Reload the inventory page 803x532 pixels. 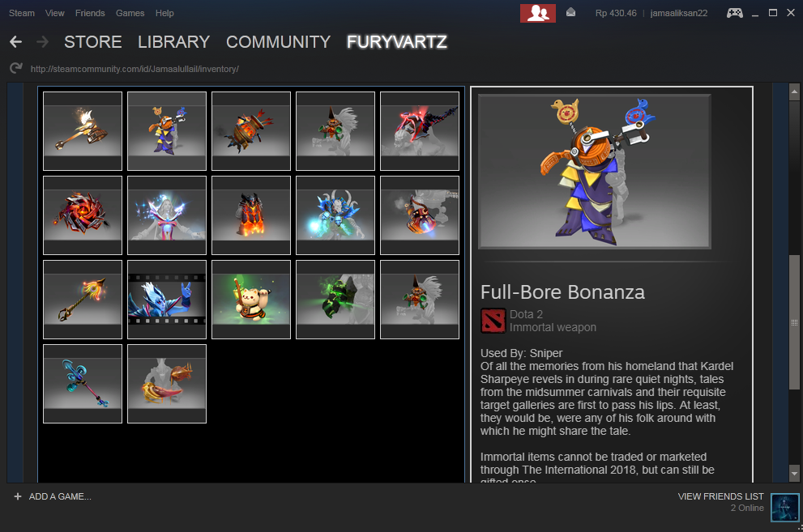click(x=16, y=68)
